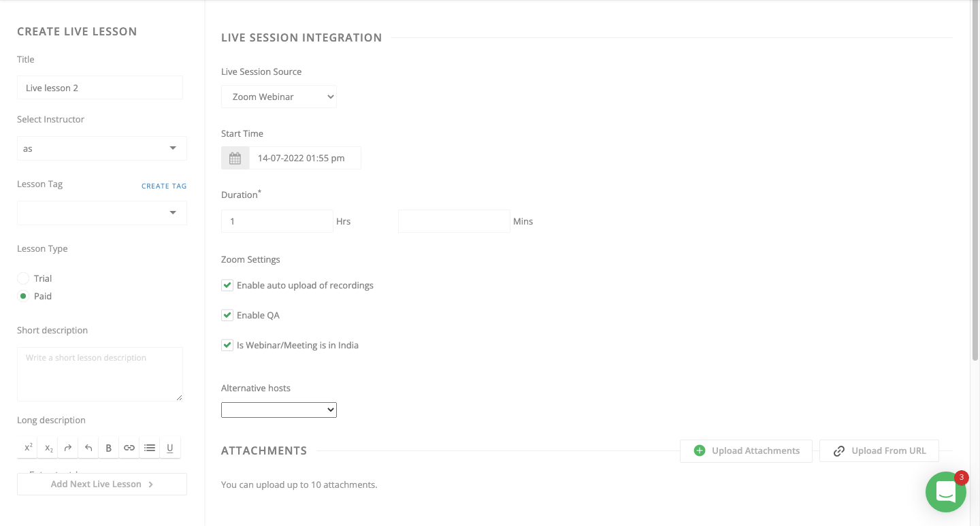Click the ATTACHMENTS section heading
Image resolution: width=980 pixels, height=526 pixels.
pyautogui.click(x=264, y=450)
